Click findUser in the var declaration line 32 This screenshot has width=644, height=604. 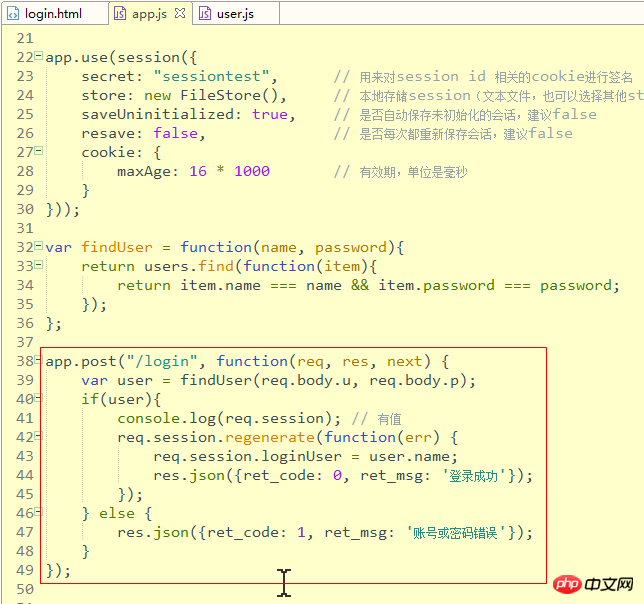coord(117,247)
